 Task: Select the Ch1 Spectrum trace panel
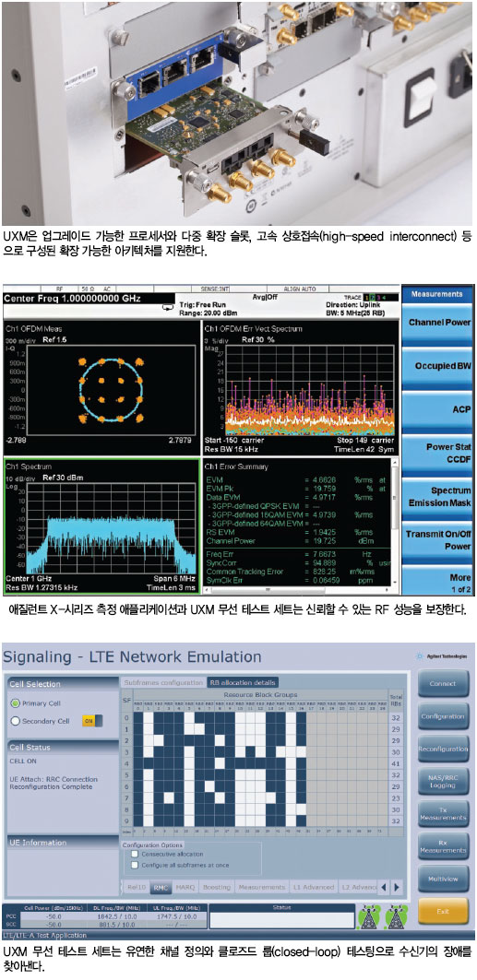101,526
